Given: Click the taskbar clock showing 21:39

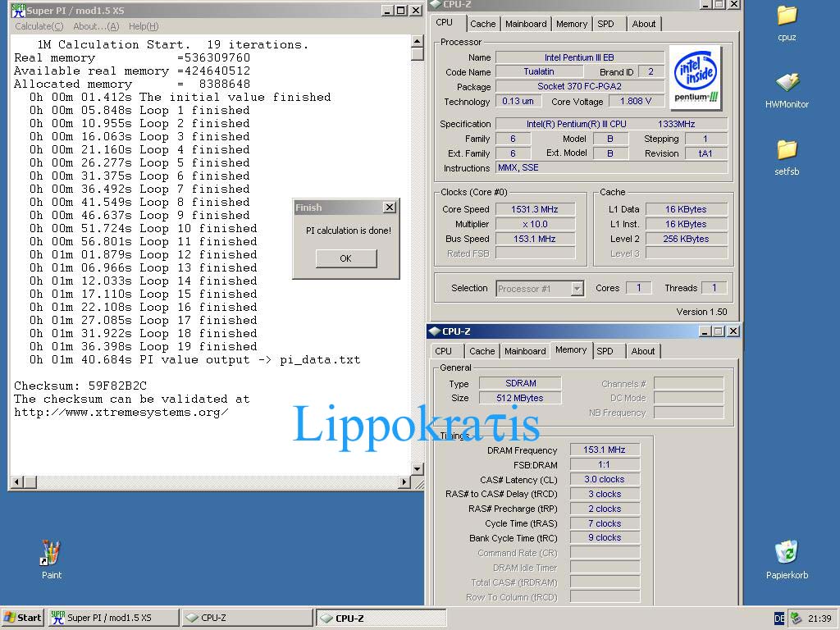Looking at the screenshot, I should [x=819, y=619].
